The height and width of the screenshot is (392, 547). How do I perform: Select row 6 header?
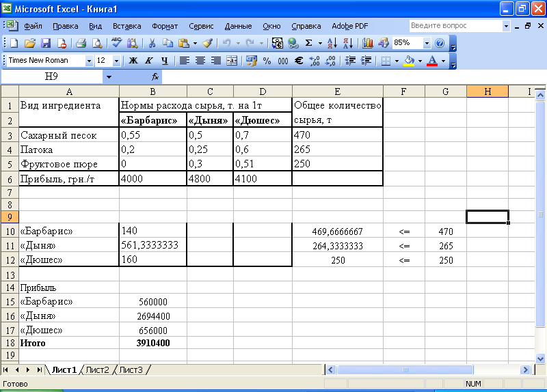coord(10,179)
